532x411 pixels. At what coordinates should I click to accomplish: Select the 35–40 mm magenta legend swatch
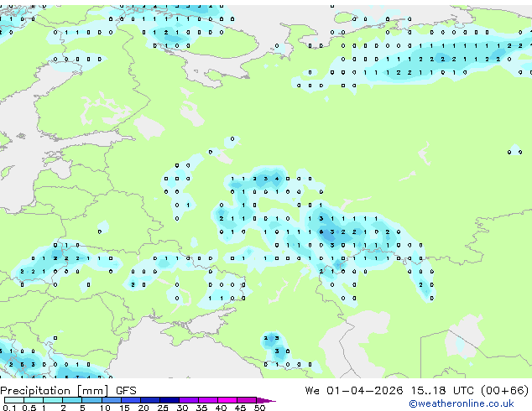pos(207,400)
